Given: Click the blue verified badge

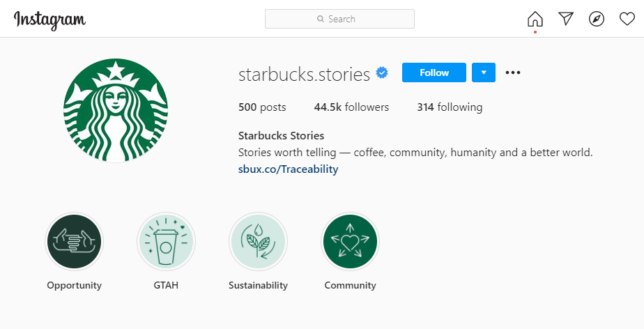Looking at the screenshot, I should (382, 73).
